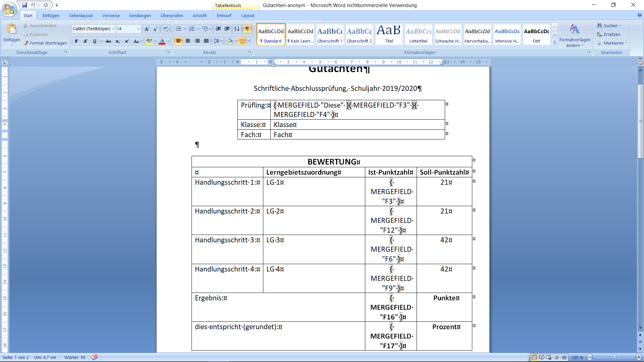Apply bullet list
The width and height of the screenshot is (644, 362).
pos(178,29)
